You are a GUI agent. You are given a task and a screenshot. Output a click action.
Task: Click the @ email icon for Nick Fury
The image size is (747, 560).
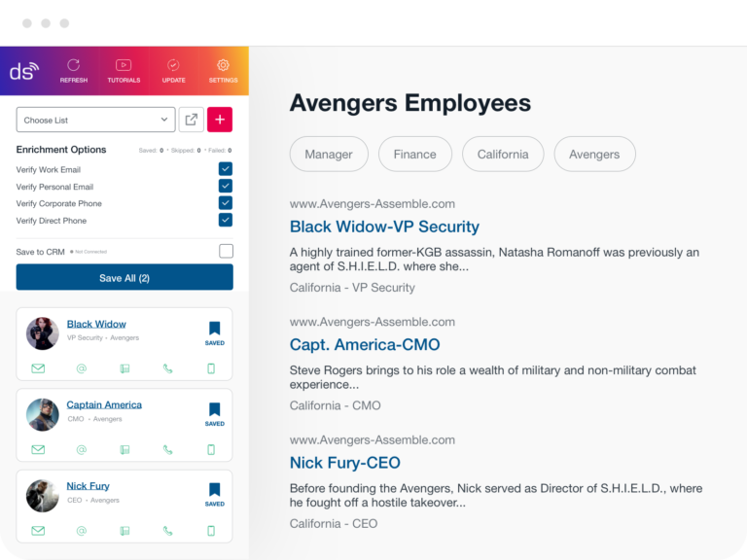[82, 531]
